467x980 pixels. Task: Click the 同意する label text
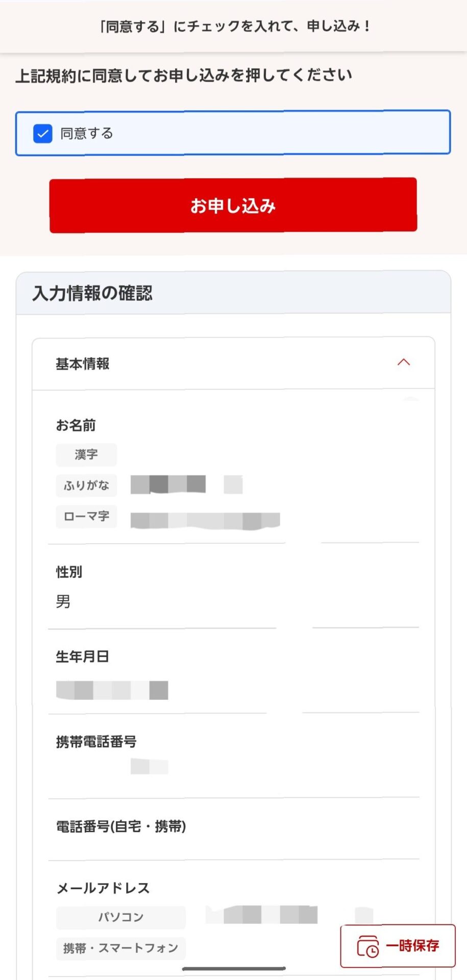pos(87,134)
